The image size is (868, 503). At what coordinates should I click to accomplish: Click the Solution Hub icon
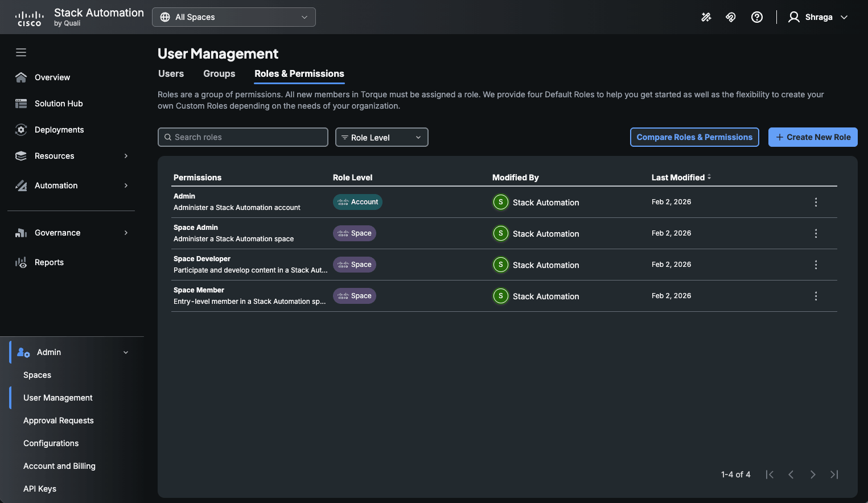pos(21,104)
